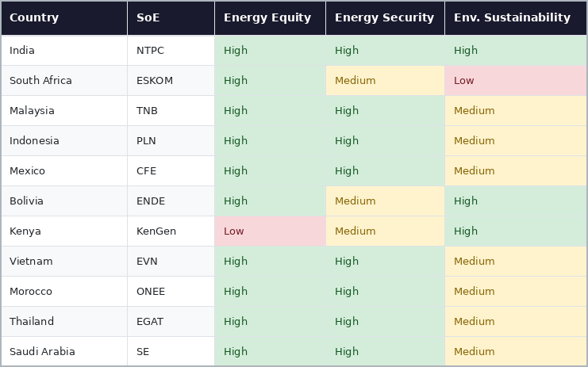Click Saudi Arabia's High Energy Equity cell
This screenshot has width=588, height=367.
click(x=270, y=351)
